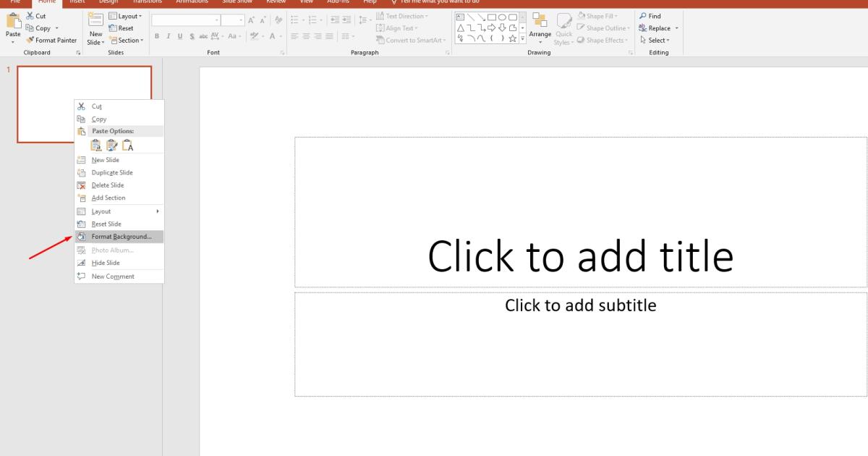Open the Arrange tool
The height and width of the screenshot is (456, 868).
pos(540,29)
